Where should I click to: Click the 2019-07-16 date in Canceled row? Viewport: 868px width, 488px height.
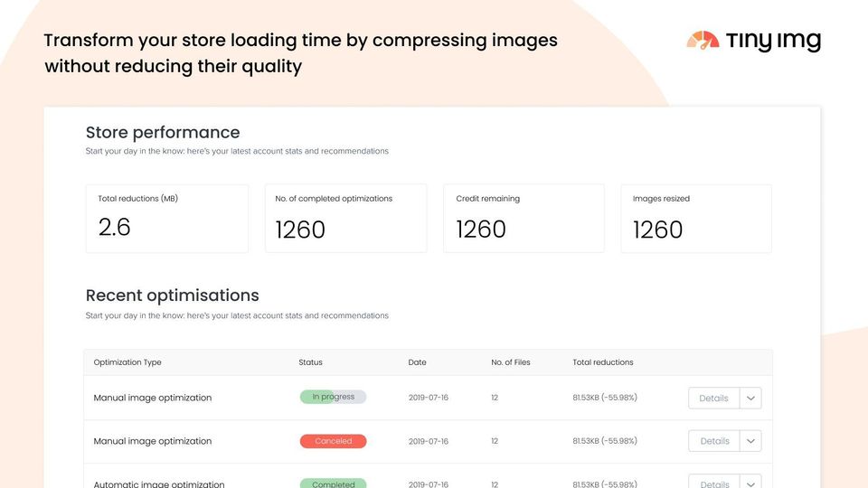pyautogui.click(x=429, y=442)
